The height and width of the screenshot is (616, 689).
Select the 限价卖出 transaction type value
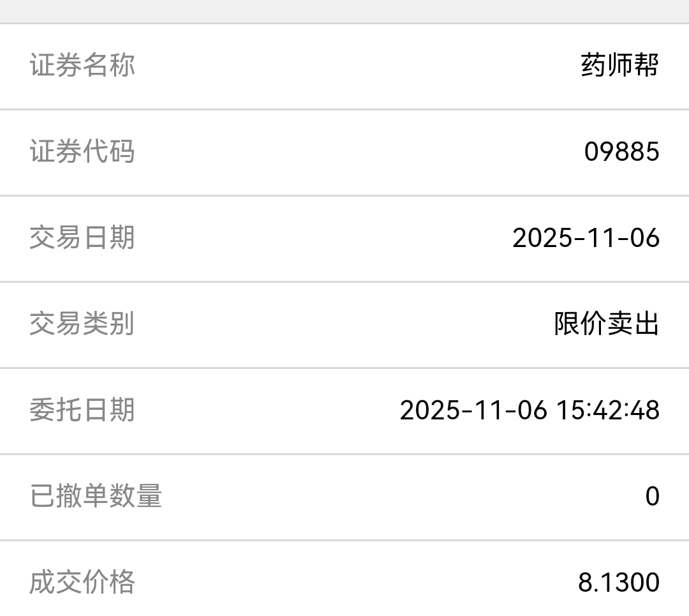click(607, 324)
